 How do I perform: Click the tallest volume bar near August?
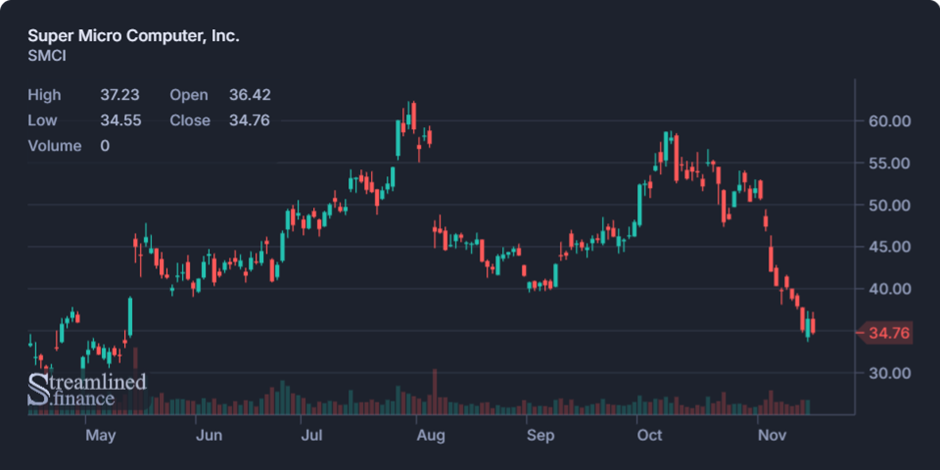(x=435, y=391)
